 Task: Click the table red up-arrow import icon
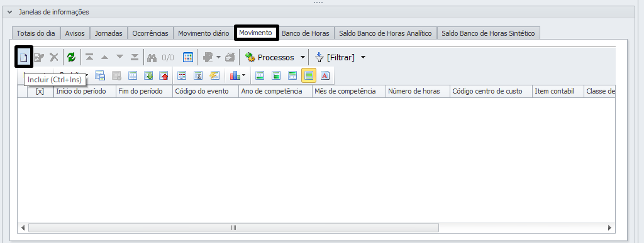click(x=164, y=75)
